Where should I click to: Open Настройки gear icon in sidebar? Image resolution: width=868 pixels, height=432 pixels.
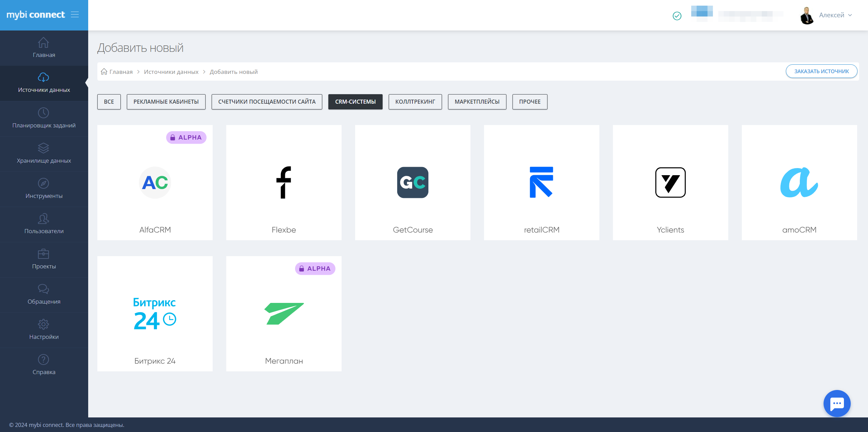[43, 324]
